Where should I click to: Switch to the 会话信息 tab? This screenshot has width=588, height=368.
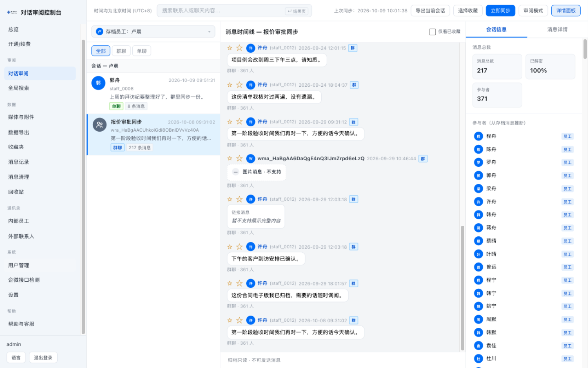click(497, 29)
